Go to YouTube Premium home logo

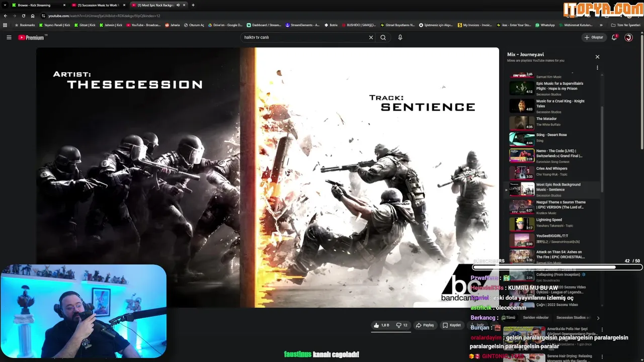point(32,37)
